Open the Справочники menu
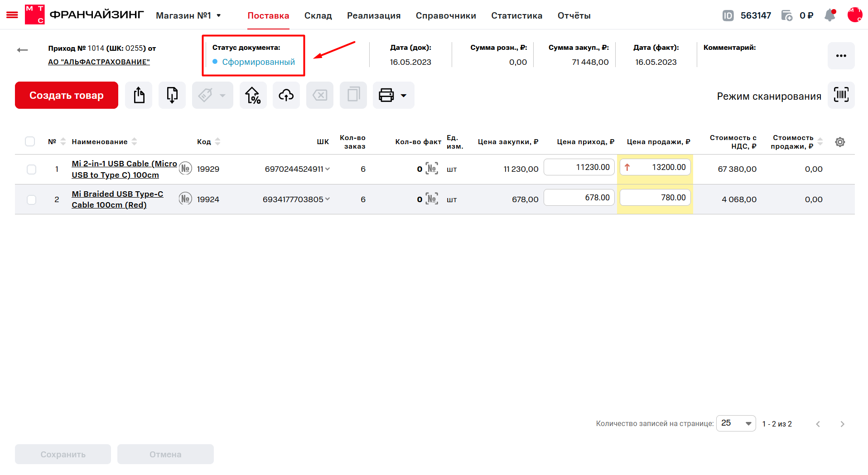Image resolution: width=868 pixels, height=475 pixels. (x=446, y=15)
